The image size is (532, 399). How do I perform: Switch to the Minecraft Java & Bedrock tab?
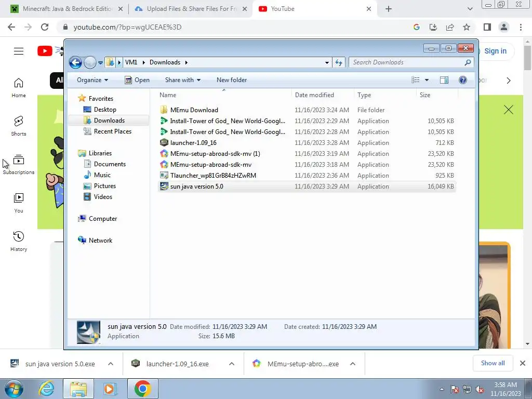(67, 9)
